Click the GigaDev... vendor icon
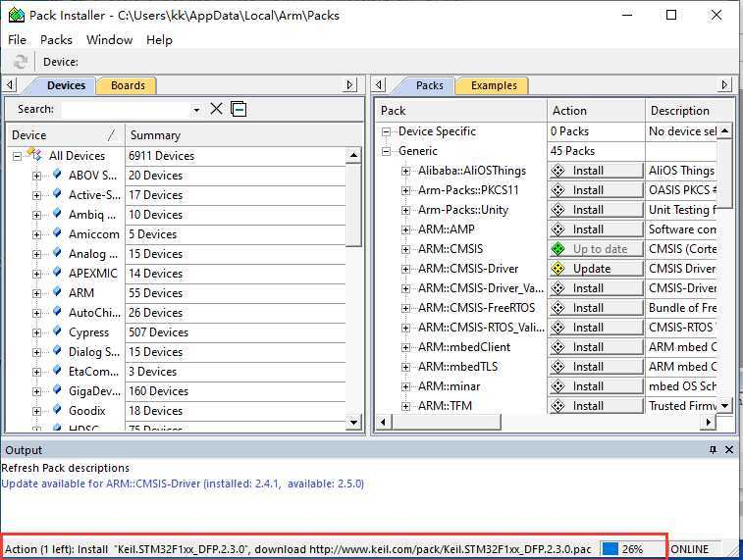Viewport: 743px width, 560px height. (x=57, y=390)
